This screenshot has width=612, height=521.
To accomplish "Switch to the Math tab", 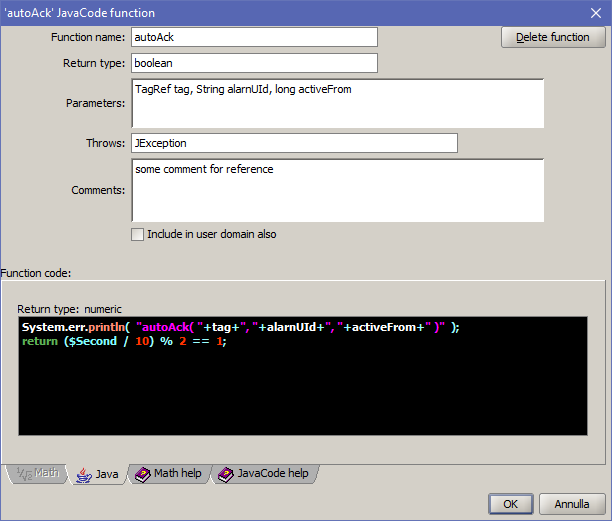I will click(37, 473).
